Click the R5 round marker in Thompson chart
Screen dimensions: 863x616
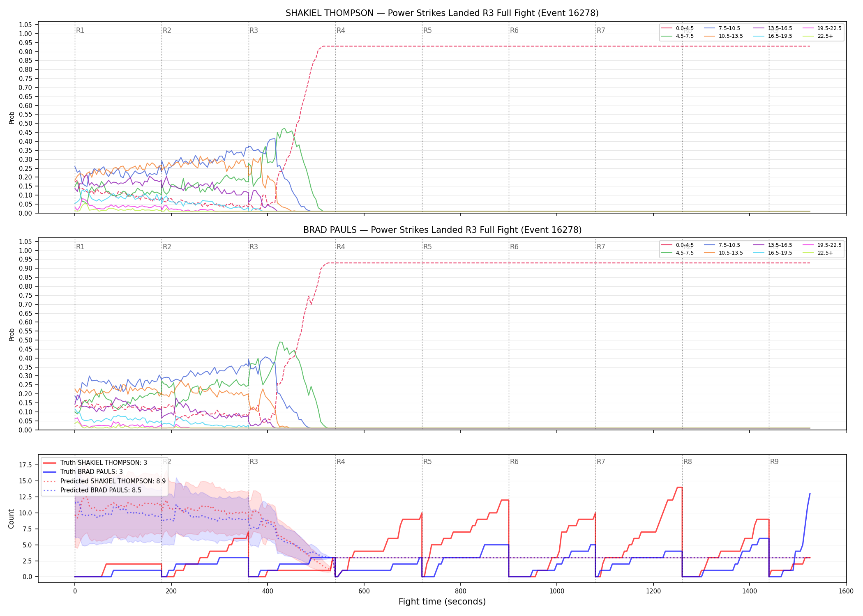pos(427,30)
